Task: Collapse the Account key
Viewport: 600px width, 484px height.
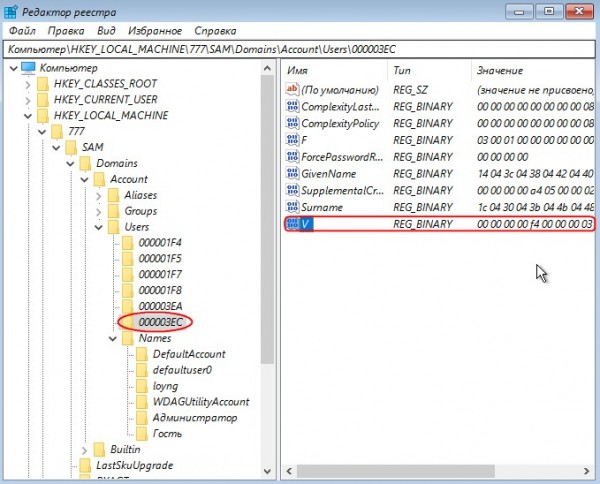Action: click(x=84, y=179)
